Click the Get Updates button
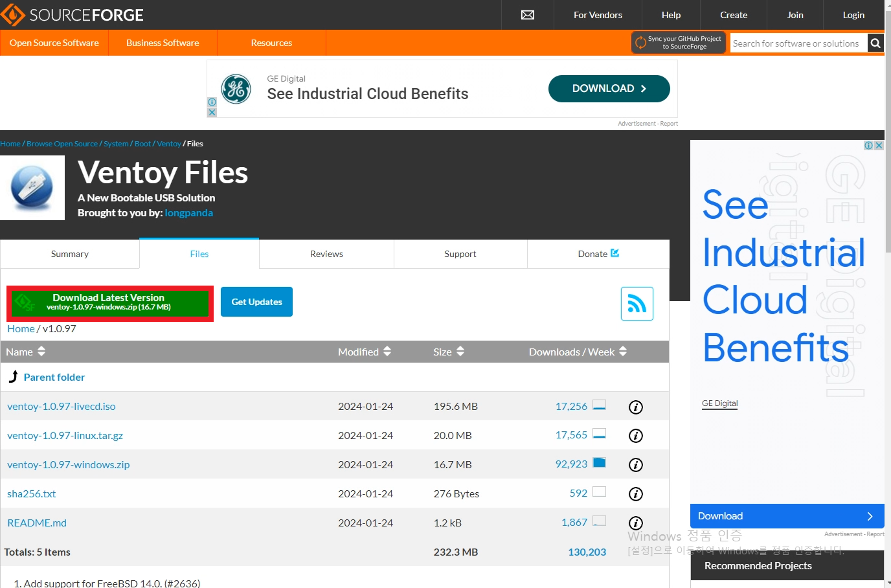 tap(256, 302)
